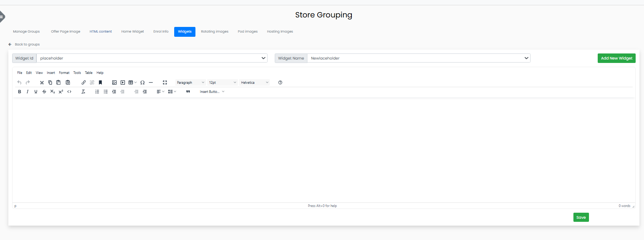This screenshot has height=240, width=644.
Task: Toggle bold formatting in the editor
Action: coord(20,92)
